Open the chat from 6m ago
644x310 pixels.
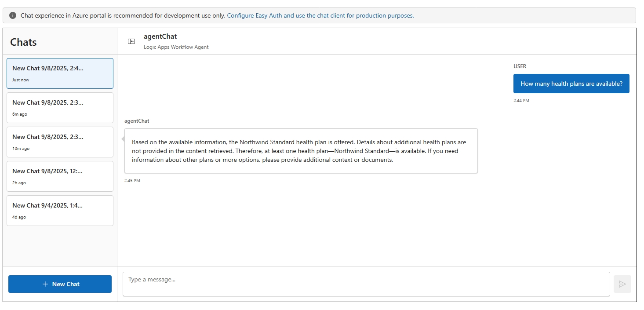pyautogui.click(x=60, y=108)
